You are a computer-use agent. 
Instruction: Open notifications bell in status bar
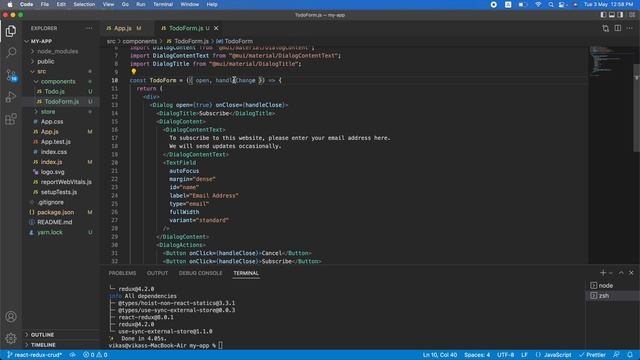pyautogui.click(x=630, y=355)
